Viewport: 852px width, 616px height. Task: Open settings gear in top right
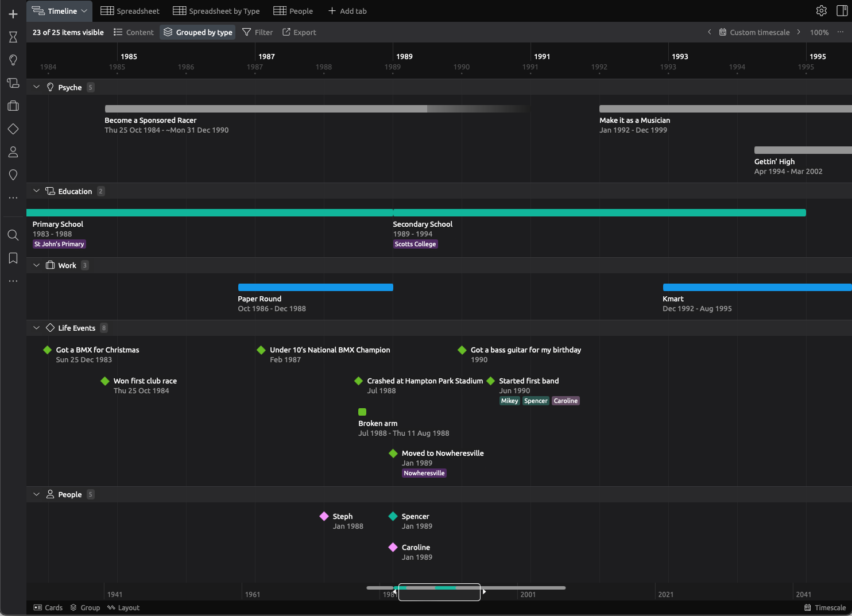pyautogui.click(x=821, y=11)
